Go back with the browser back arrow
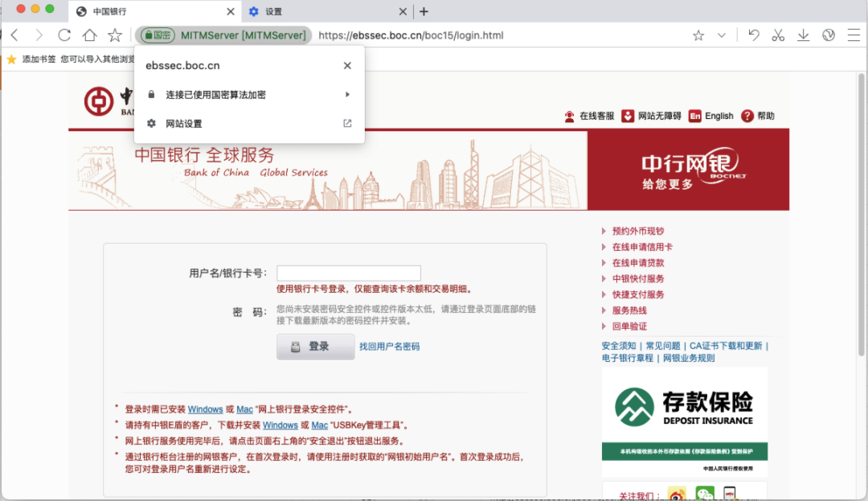Image resolution: width=868 pixels, height=501 pixels. 15,35
